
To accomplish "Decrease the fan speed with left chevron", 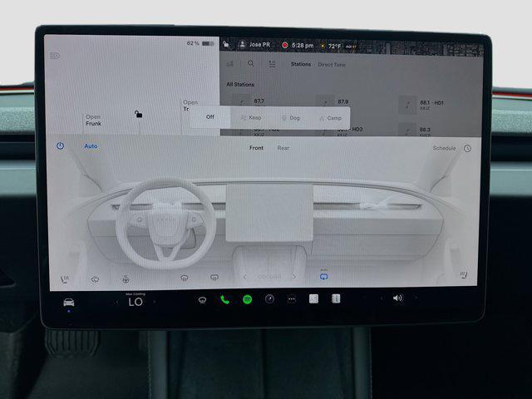I will [244, 277].
